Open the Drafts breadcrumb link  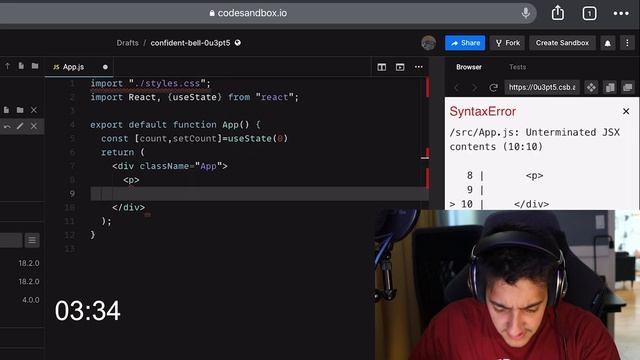pyautogui.click(x=127, y=43)
